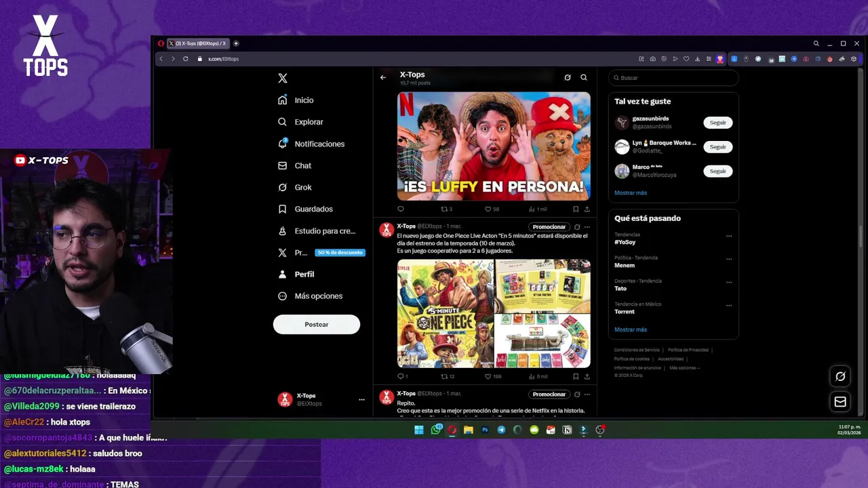View analytics showing 1 mil views
This screenshot has width=868, height=488.
coord(538,209)
